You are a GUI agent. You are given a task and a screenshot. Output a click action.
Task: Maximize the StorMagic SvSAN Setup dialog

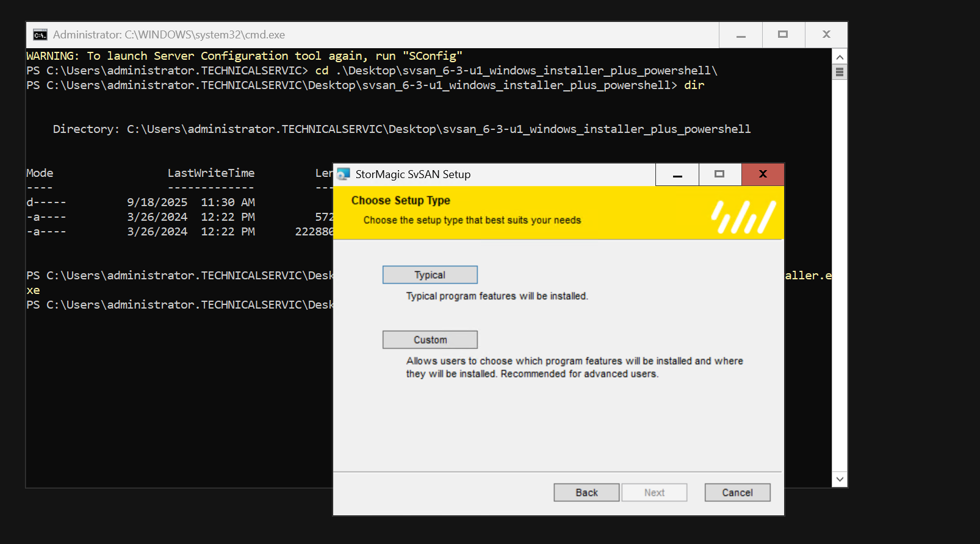[x=720, y=174]
